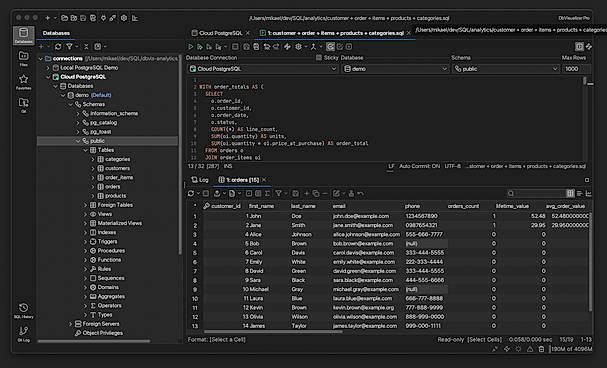Click the results grid horizontal scrollbar
The width and height of the screenshot is (607, 368).
(x=273, y=332)
